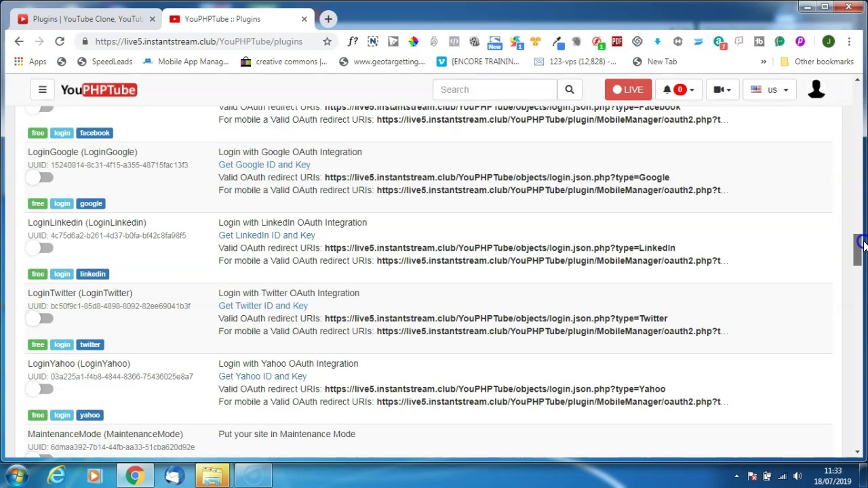Show hidden bookmarks with the chevron

(x=764, y=62)
